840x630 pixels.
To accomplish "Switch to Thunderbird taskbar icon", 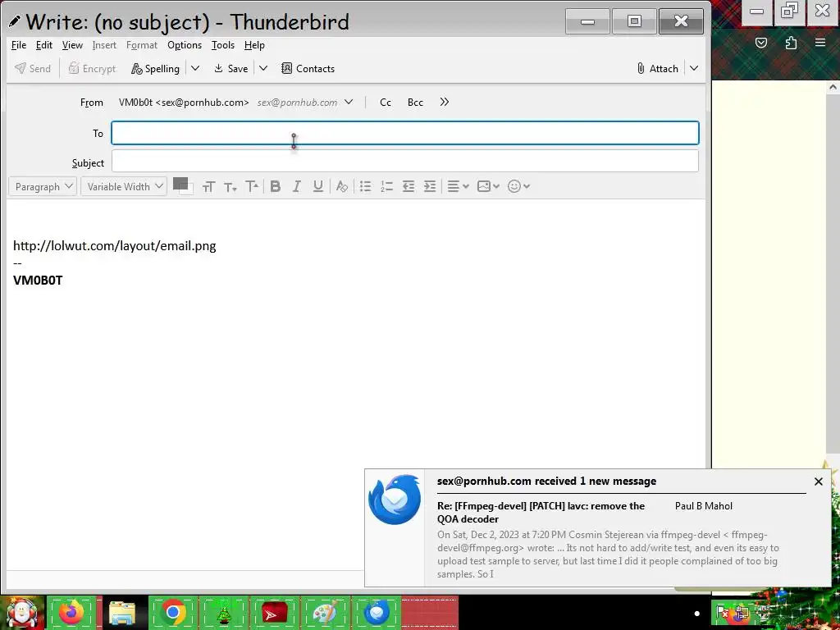I will click(x=376, y=613).
